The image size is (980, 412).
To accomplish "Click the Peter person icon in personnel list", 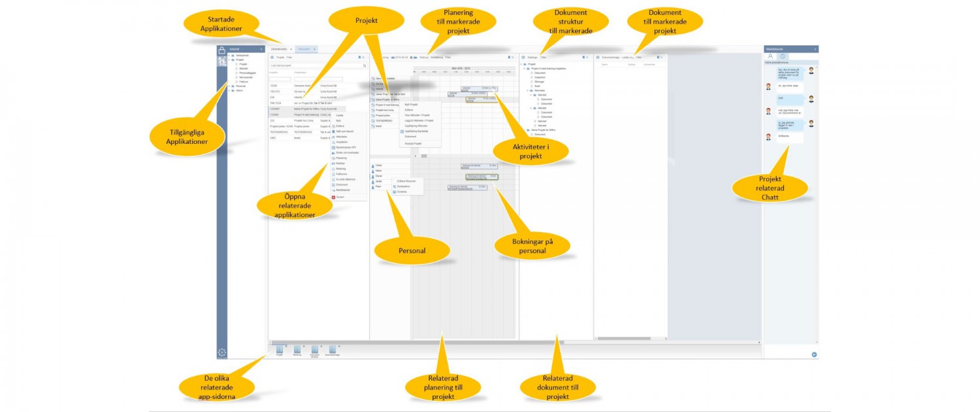I will pyautogui.click(x=373, y=187).
